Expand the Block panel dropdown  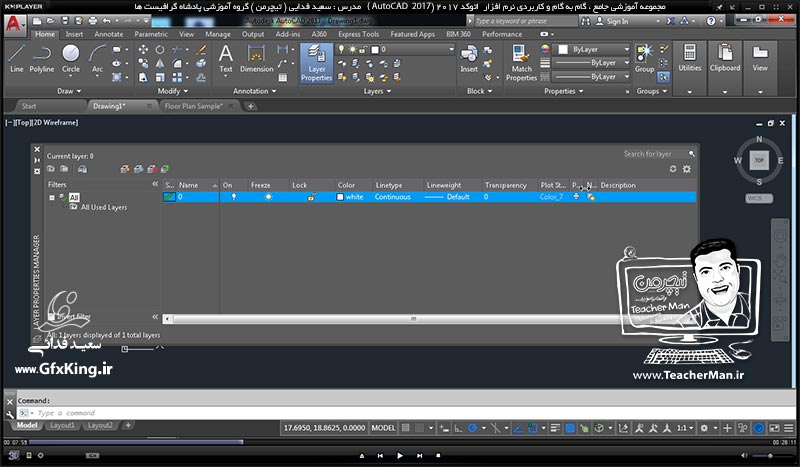[x=480, y=91]
